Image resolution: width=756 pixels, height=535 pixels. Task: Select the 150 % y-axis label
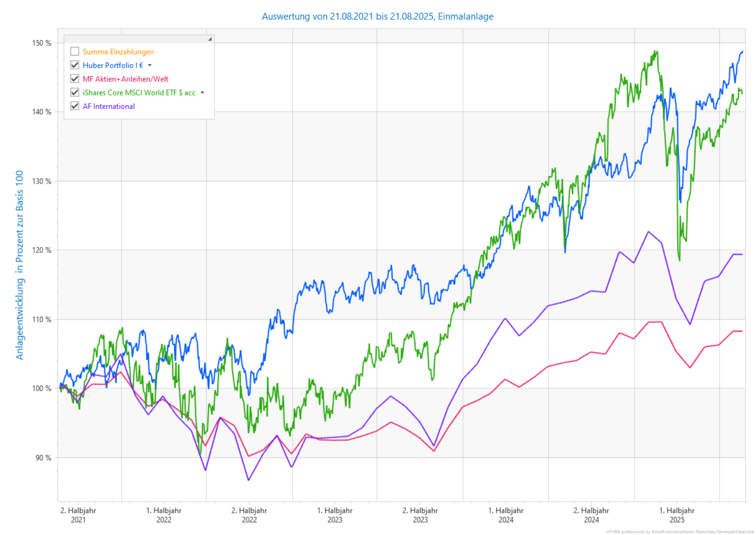point(42,43)
